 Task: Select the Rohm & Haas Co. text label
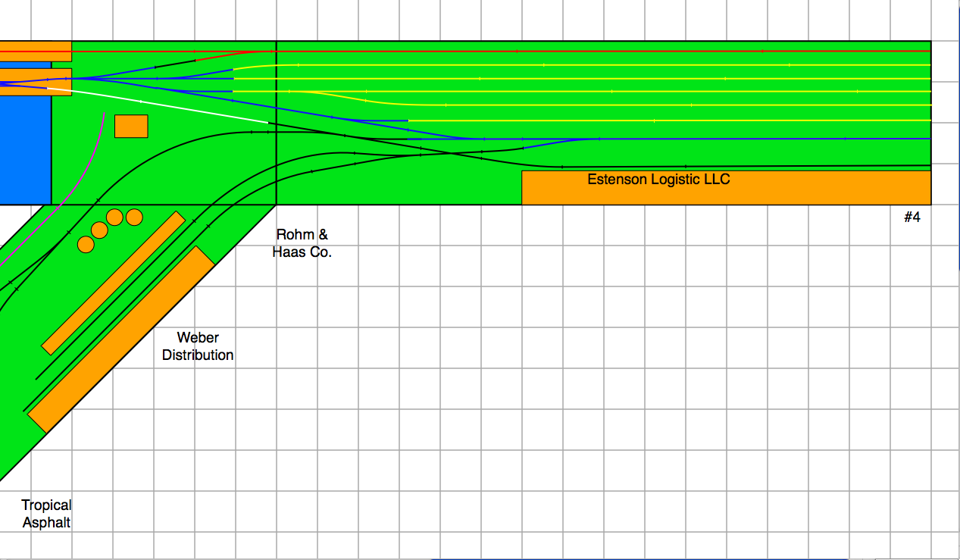302,243
